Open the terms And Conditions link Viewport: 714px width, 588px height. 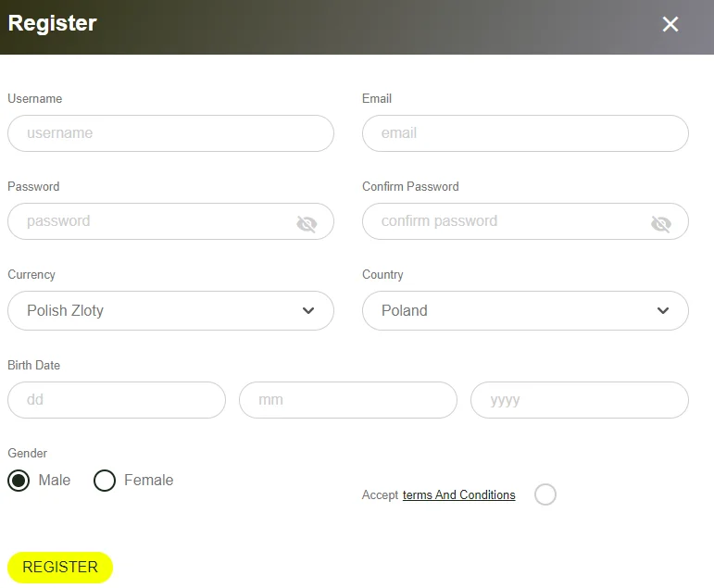click(x=458, y=495)
